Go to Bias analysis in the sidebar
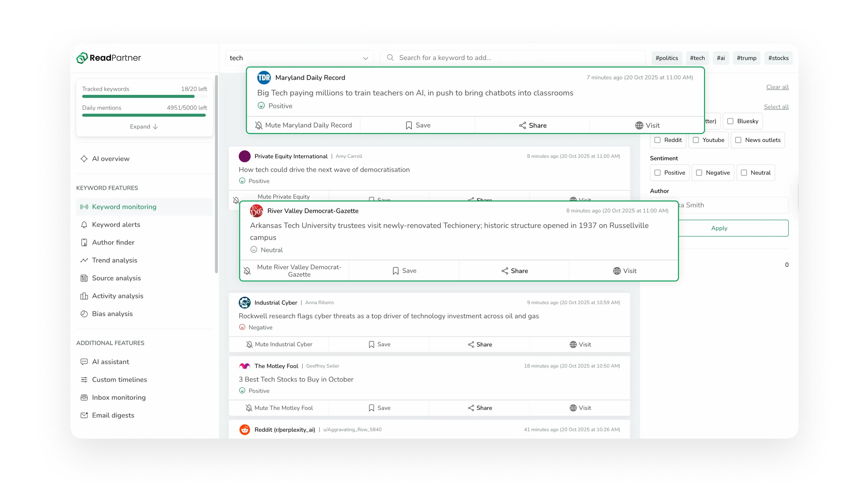The image size is (868, 482). (x=112, y=314)
